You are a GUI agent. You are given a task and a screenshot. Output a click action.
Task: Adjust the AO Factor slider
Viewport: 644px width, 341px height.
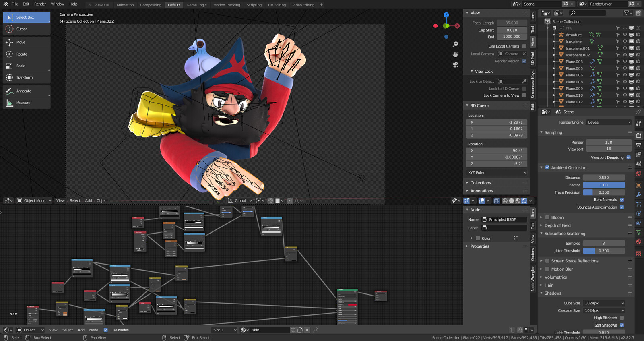[x=604, y=185]
